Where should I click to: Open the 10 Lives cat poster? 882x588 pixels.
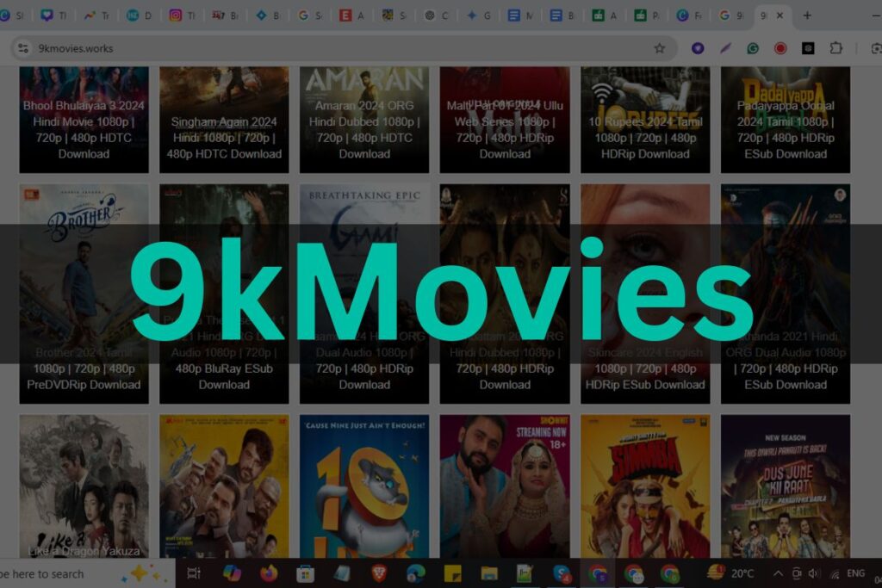(364, 486)
